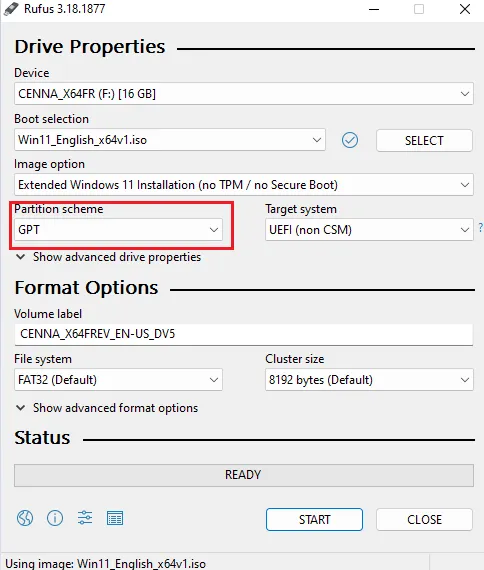Screen dimensions: 484x570
Task: Click the 'Boot selection' label
Action: (51, 119)
